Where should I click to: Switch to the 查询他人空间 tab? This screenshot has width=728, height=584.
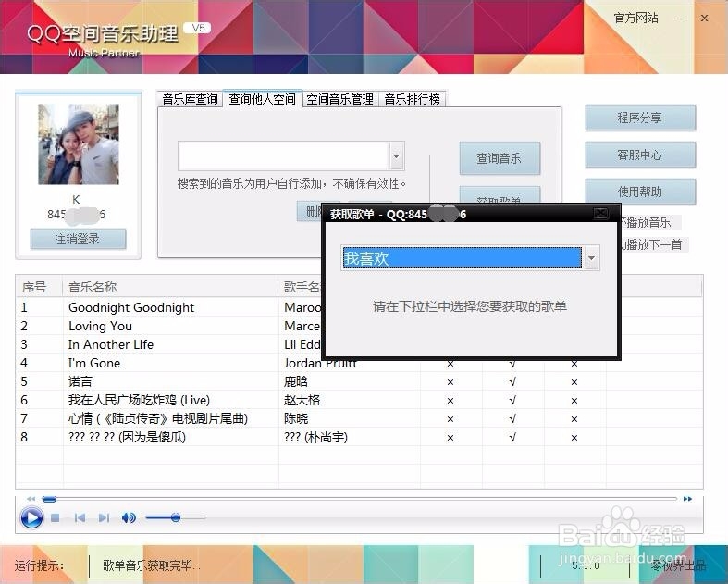coord(263,98)
